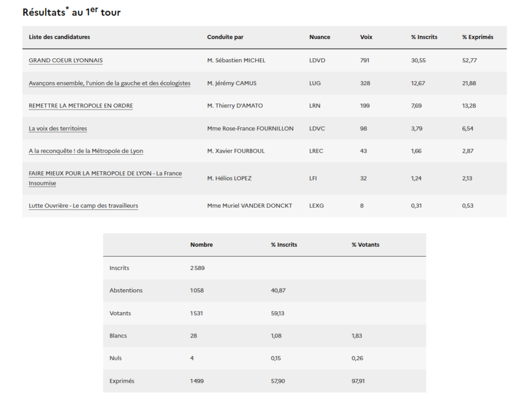Click the Lutte Ouvrière list link
Viewport: 532px width, 405px height.
83,206
